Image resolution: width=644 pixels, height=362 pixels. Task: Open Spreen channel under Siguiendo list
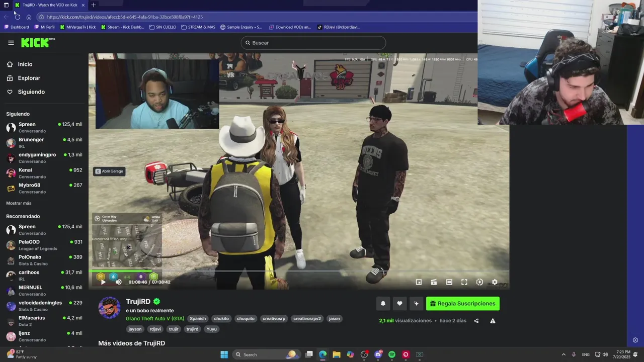tap(44, 127)
